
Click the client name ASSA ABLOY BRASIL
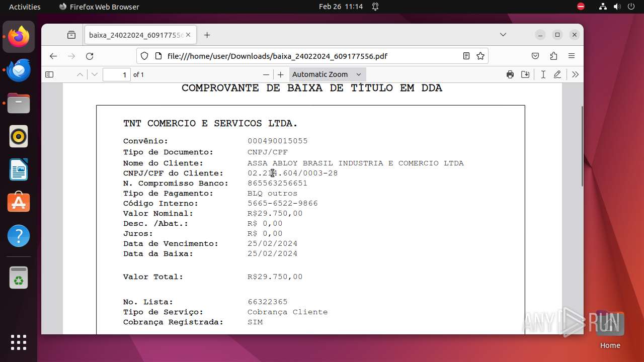click(355, 163)
